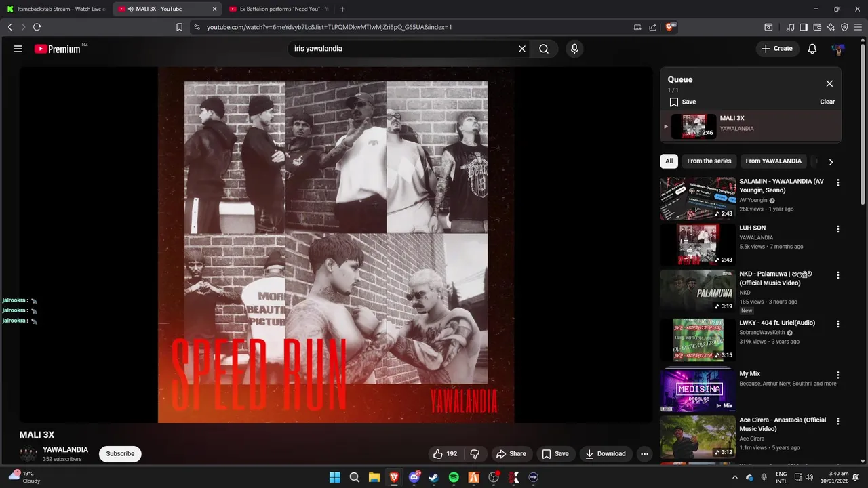Bookmark this page icon
This screenshot has height=488, width=868.
pyautogui.click(x=179, y=27)
